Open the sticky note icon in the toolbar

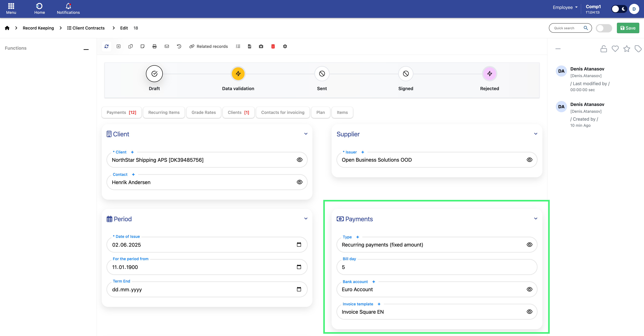point(142,46)
